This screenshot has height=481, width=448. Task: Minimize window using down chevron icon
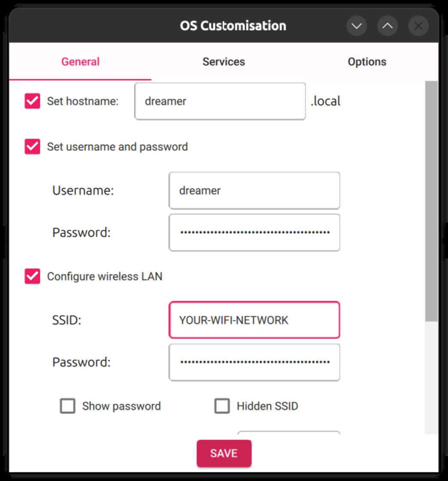pos(357,26)
